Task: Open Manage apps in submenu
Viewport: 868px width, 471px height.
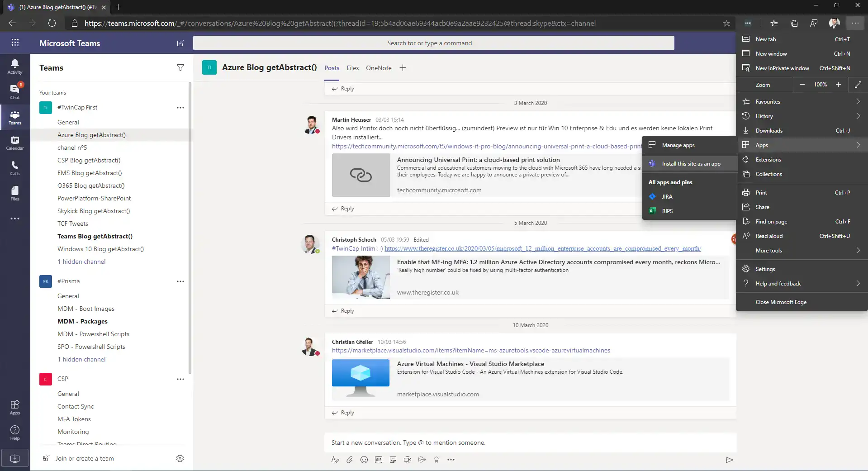Action: pyautogui.click(x=690, y=145)
